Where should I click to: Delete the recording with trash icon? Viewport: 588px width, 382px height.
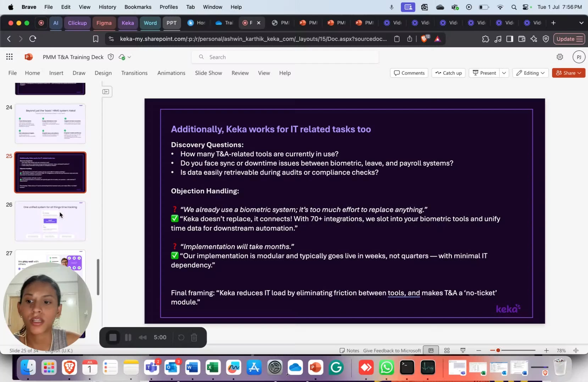coord(194,337)
